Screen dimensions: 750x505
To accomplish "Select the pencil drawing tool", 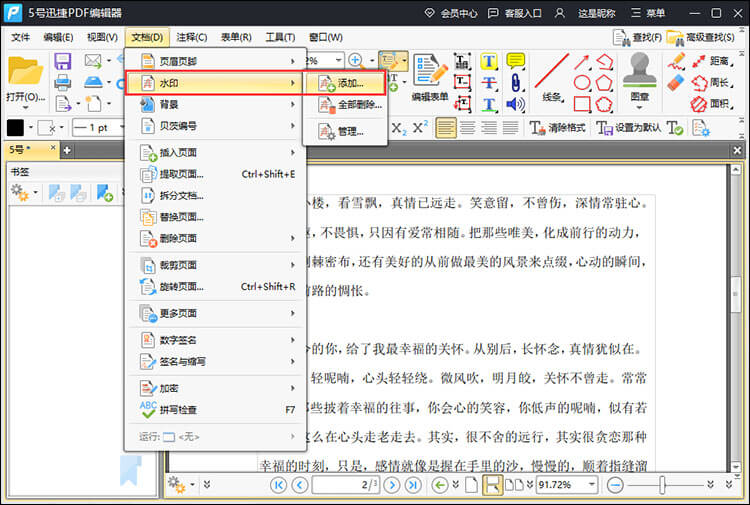I will pyautogui.click(x=676, y=61).
